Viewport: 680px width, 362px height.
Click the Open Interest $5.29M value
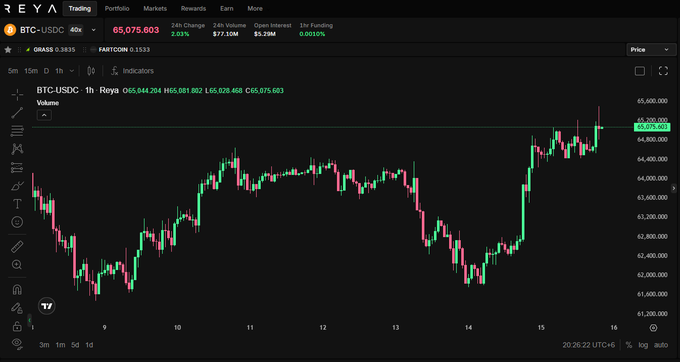[x=265, y=34]
